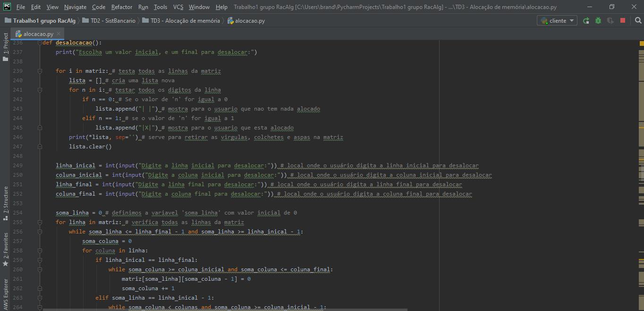The image size is (644, 311).
Task: Open the Edit menu
Action: (36, 7)
